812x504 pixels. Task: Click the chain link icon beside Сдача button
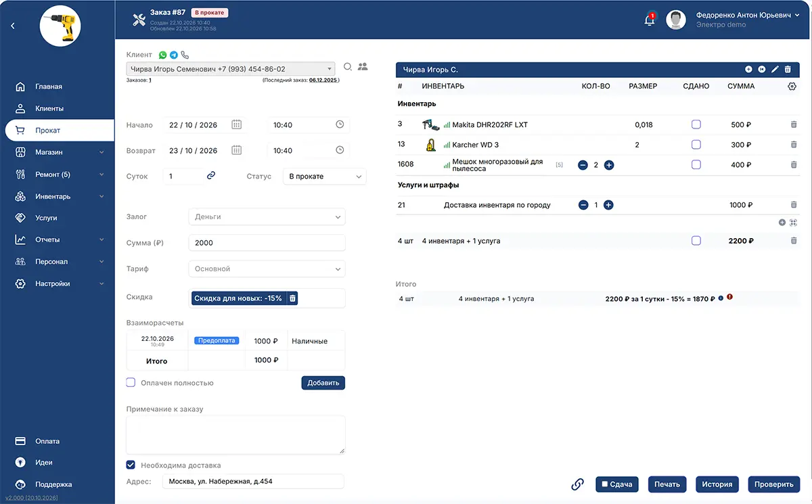[x=577, y=484]
